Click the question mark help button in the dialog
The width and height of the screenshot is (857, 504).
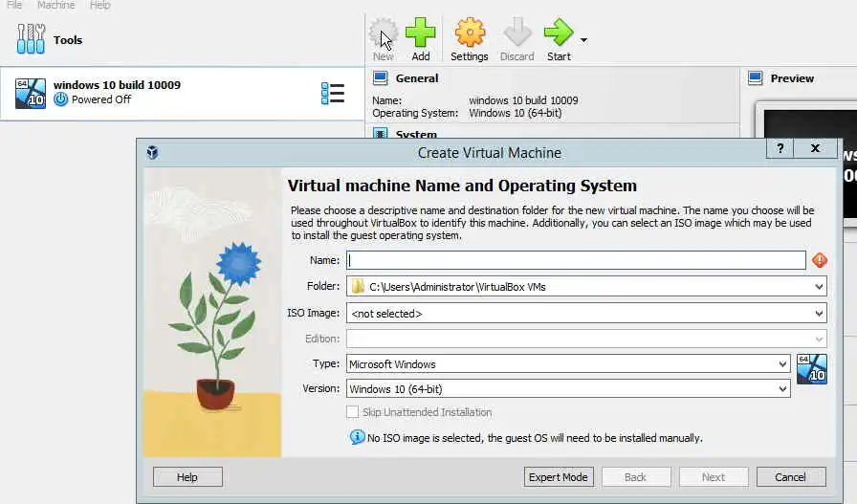(780, 148)
